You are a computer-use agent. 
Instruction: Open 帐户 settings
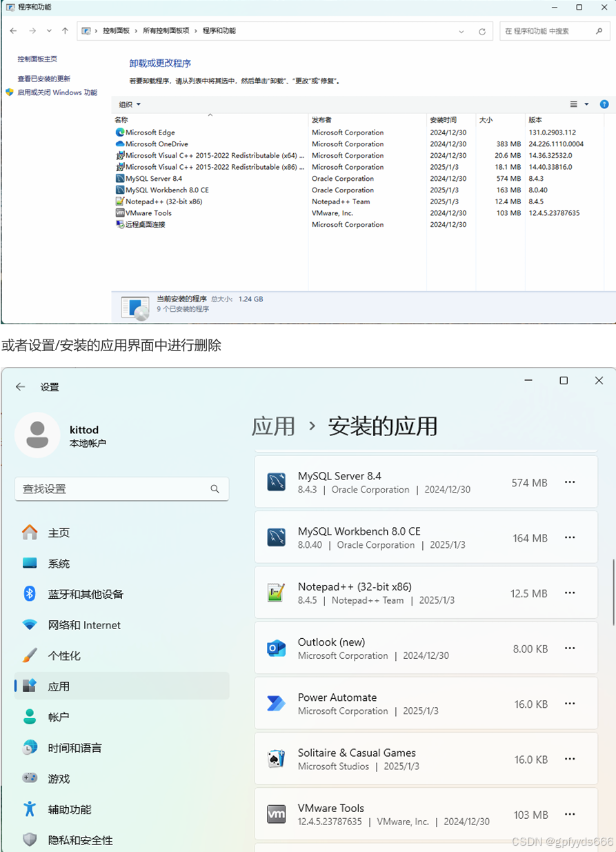click(x=122, y=717)
